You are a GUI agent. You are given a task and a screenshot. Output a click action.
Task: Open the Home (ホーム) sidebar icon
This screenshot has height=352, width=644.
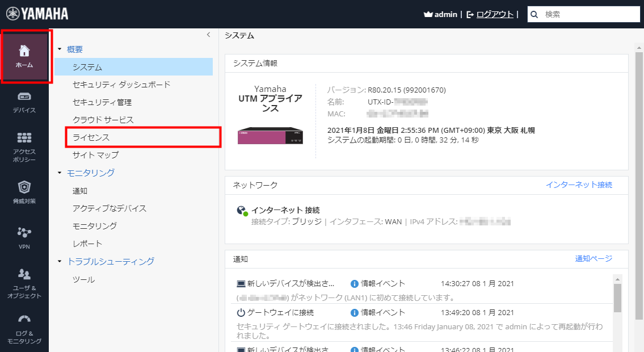pos(24,56)
